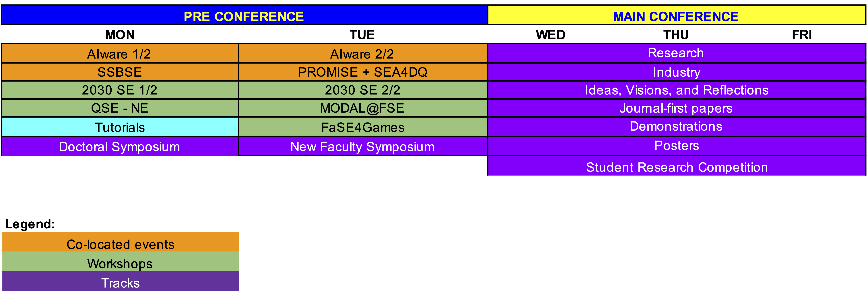The height and width of the screenshot is (294, 868).
Task: Click the Research track row
Action: pyautogui.click(x=677, y=53)
